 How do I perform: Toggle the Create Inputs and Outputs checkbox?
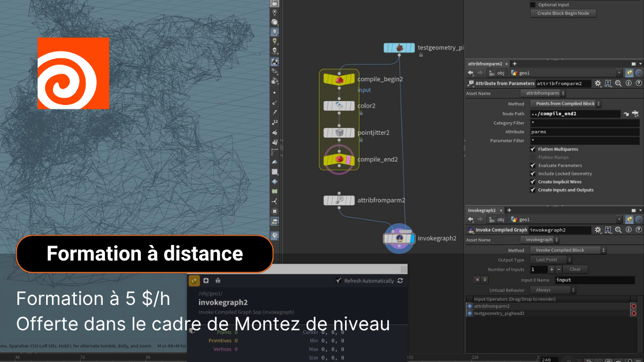pyautogui.click(x=533, y=190)
